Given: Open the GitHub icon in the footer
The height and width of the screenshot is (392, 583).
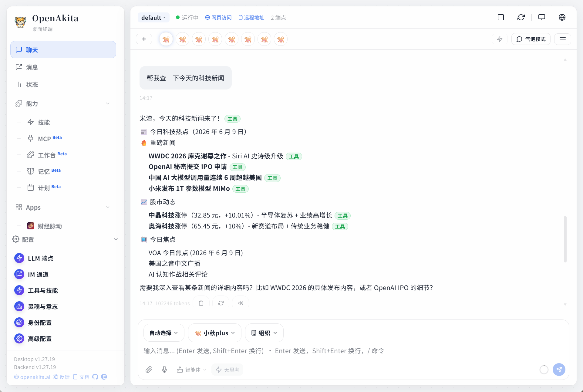Looking at the screenshot, I should pos(95,377).
